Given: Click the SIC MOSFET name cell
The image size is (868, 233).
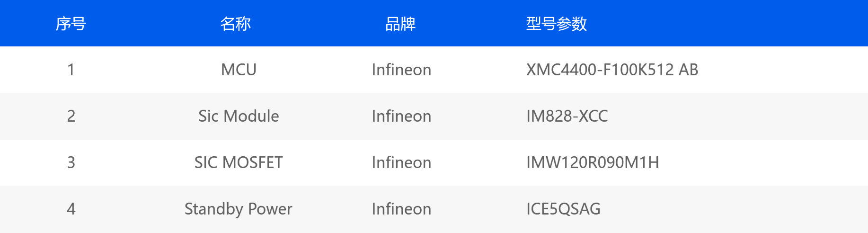Looking at the screenshot, I should (239, 162).
